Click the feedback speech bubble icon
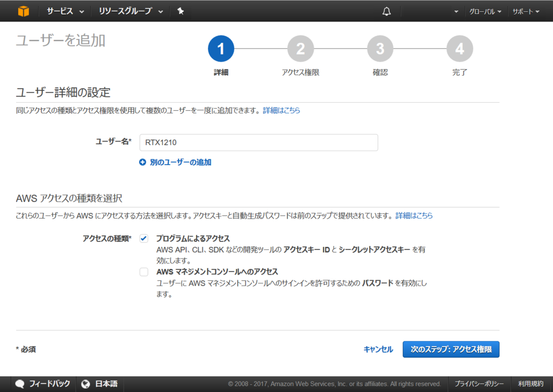Image resolution: width=553 pixels, height=392 pixels. point(20,384)
